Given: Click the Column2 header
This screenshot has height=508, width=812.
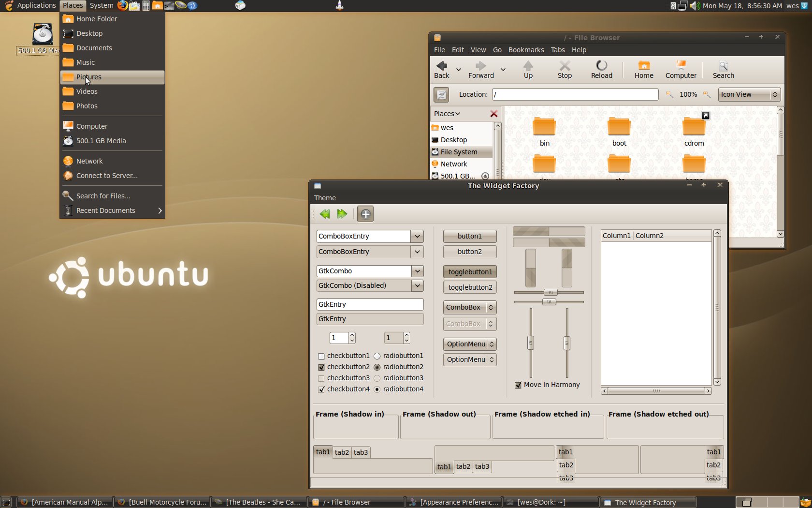Looking at the screenshot, I should tap(672, 236).
